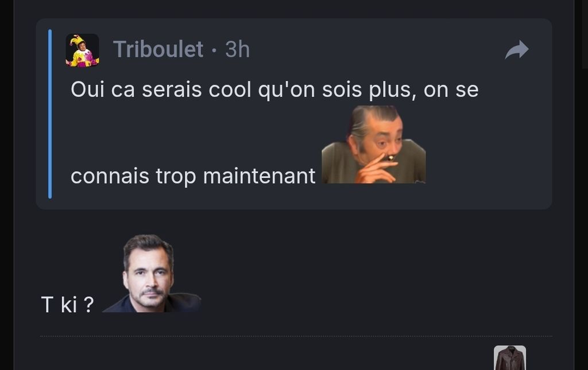Click the forward arrow icon on quote
The image size is (588, 370).
517,49
